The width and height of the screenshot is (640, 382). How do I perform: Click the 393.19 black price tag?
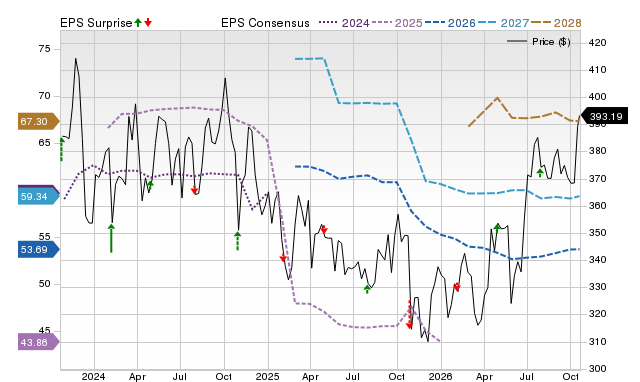pos(604,117)
